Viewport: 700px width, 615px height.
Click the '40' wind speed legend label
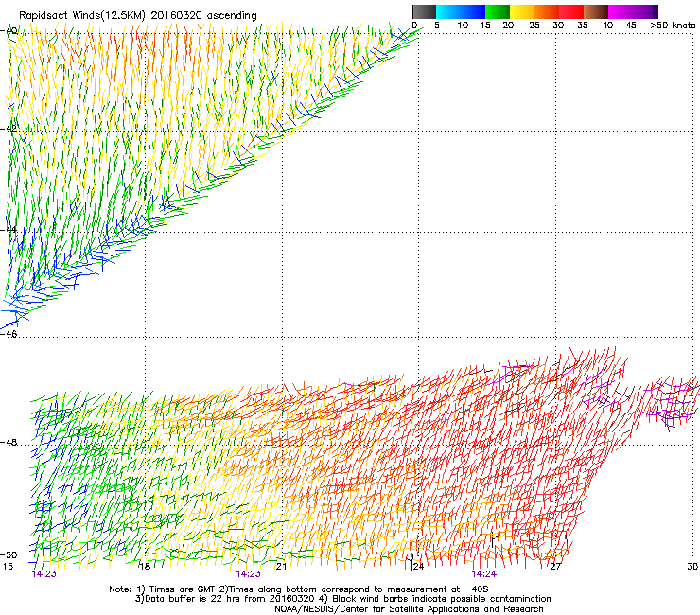pyautogui.click(x=607, y=25)
